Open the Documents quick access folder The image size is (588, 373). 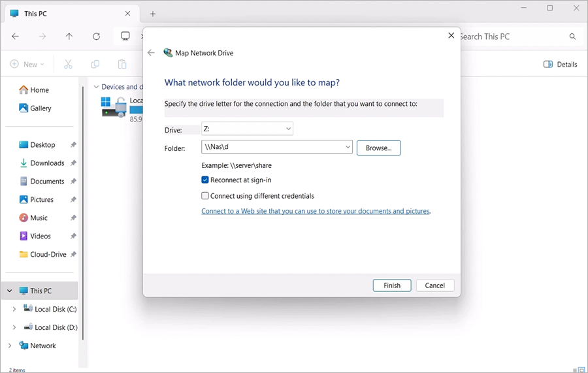42,182
